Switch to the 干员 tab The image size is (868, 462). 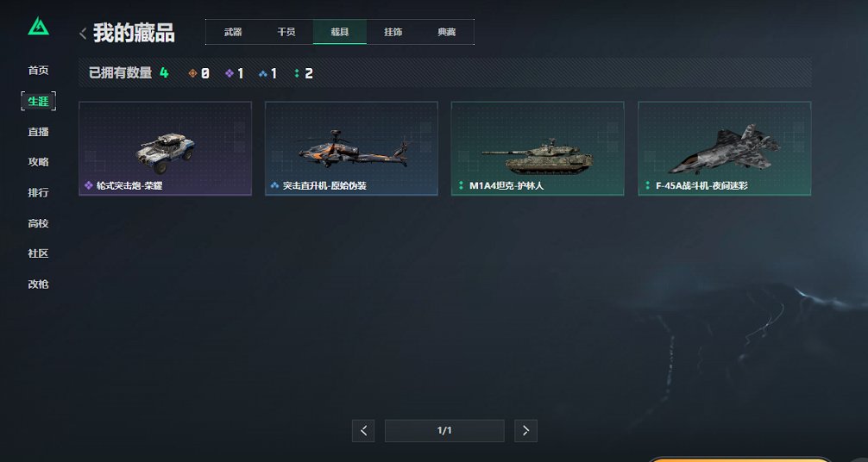pyautogui.click(x=286, y=32)
